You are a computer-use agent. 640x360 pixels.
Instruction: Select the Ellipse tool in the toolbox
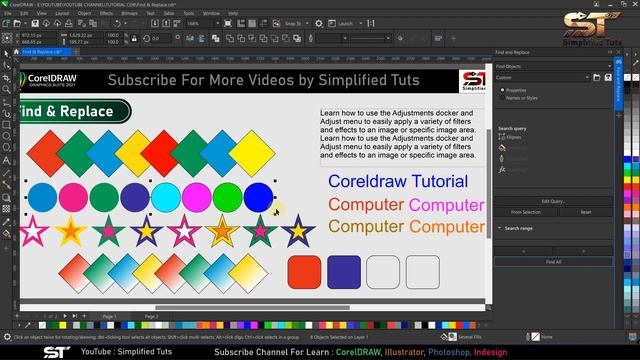coord(6,136)
